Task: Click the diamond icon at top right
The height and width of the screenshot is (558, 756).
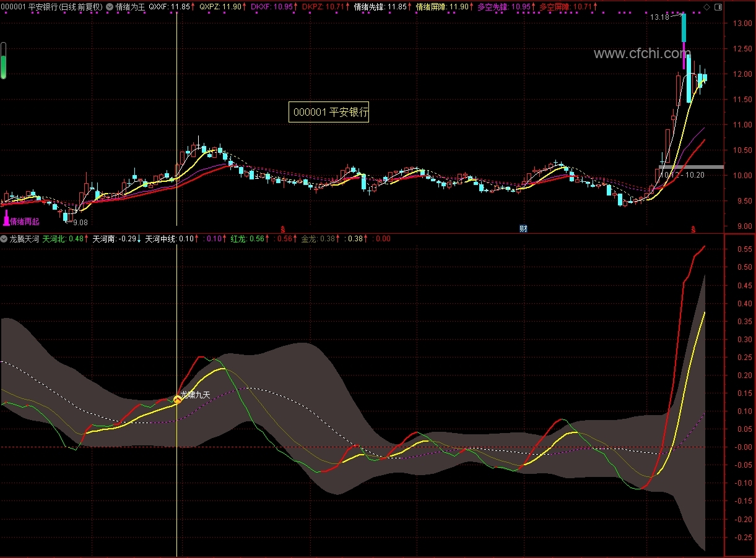Action: (x=708, y=7)
